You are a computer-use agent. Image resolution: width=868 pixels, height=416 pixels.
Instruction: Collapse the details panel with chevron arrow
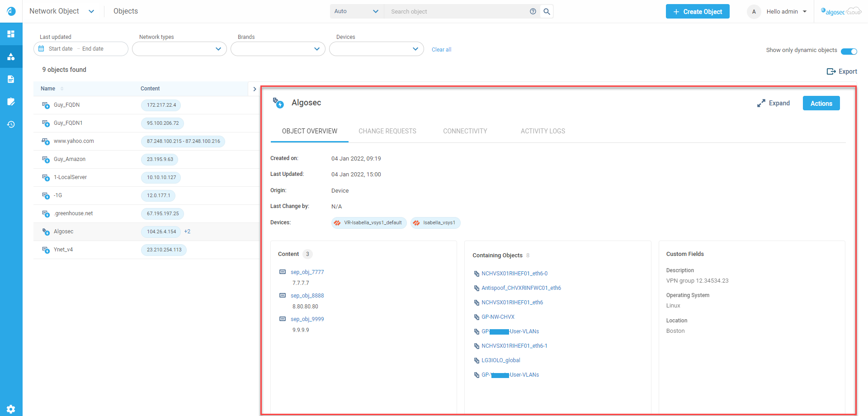point(255,89)
